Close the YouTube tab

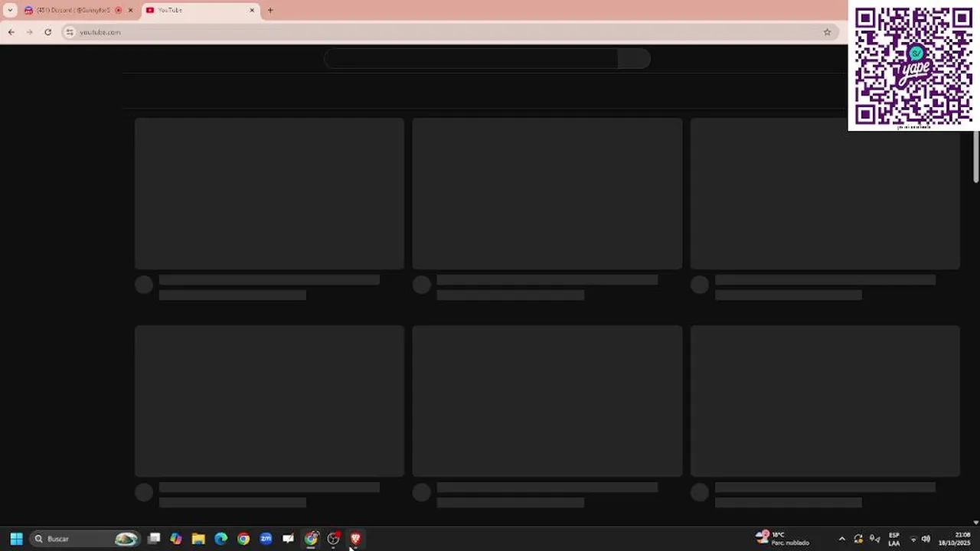tap(252, 10)
